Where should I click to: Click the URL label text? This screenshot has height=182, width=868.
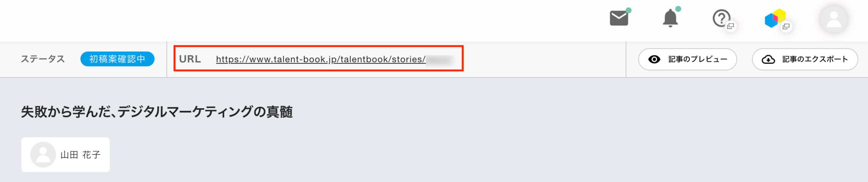click(190, 59)
